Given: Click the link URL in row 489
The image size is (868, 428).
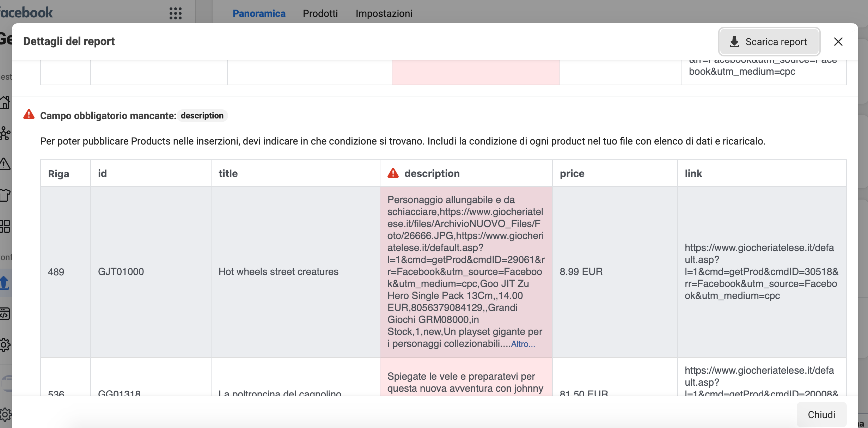Looking at the screenshot, I should [761, 271].
